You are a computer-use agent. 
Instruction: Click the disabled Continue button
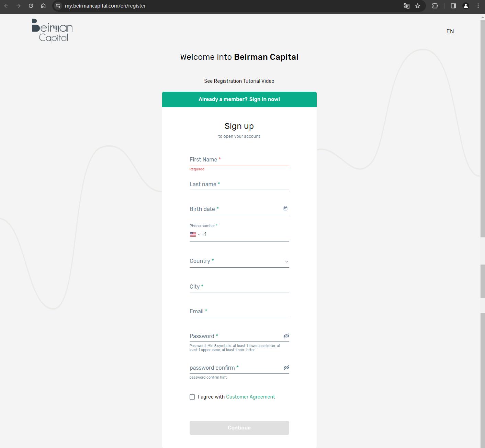coord(239,428)
